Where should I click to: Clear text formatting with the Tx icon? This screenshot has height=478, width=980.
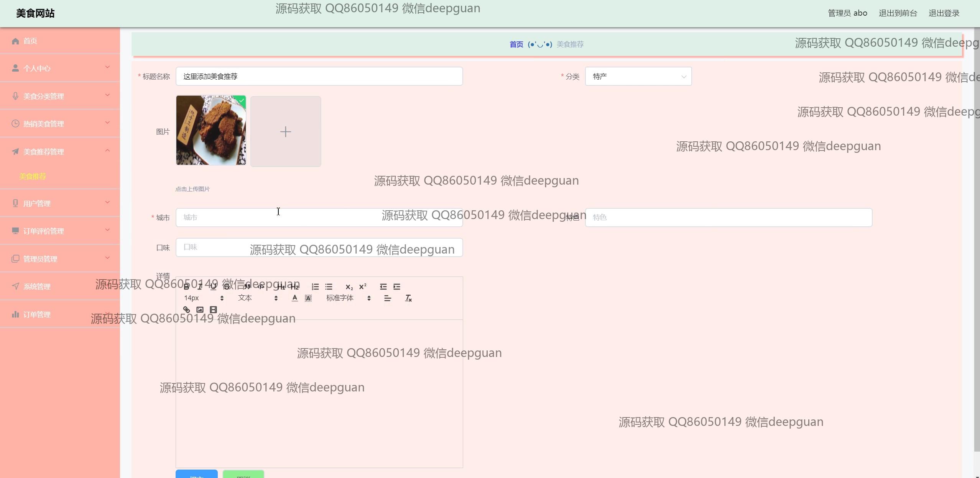408,298
